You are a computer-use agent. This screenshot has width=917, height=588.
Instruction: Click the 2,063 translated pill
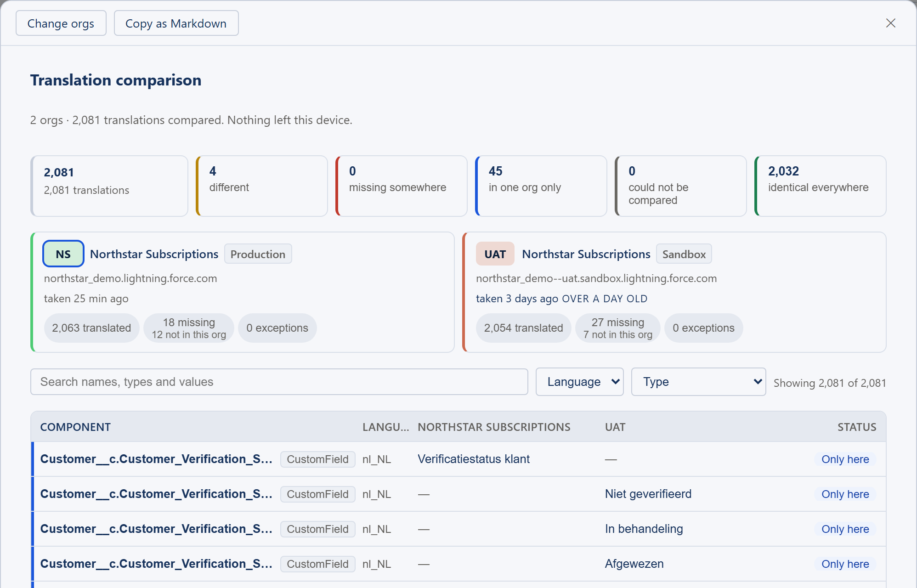point(91,328)
